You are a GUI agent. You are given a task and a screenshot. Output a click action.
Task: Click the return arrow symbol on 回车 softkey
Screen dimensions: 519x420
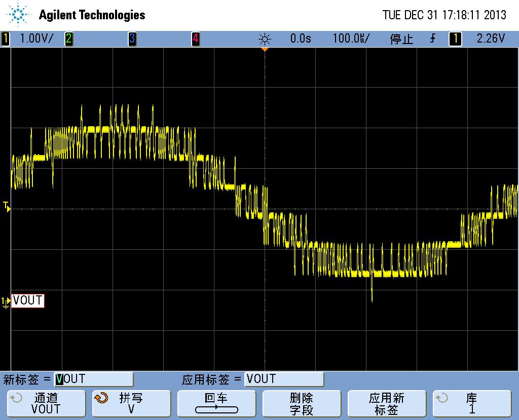[x=216, y=410]
